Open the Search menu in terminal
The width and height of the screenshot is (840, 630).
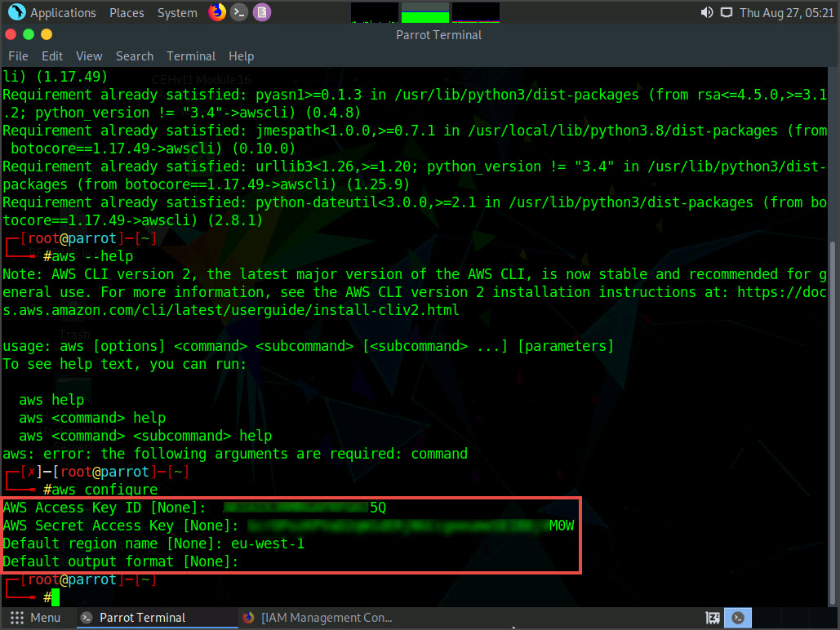coord(134,56)
